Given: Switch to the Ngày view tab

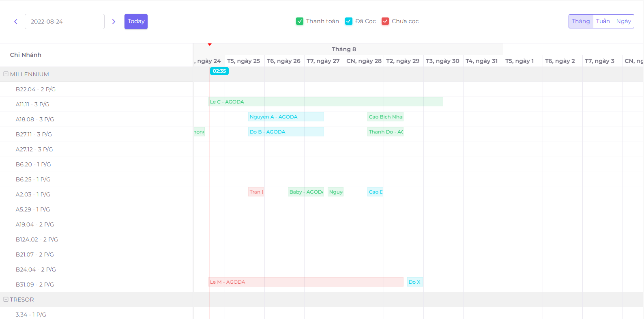Looking at the screenshot, I should tap(623, 21).
